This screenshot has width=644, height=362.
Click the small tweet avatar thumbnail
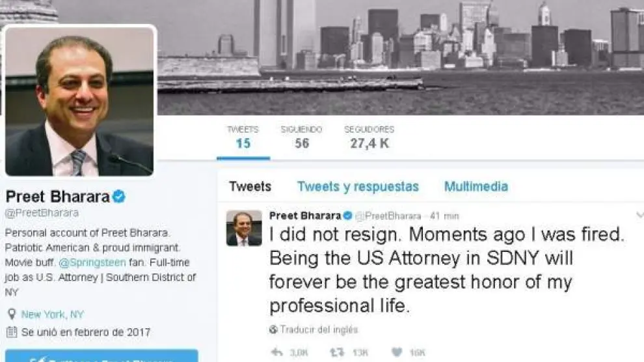point(244,228)
